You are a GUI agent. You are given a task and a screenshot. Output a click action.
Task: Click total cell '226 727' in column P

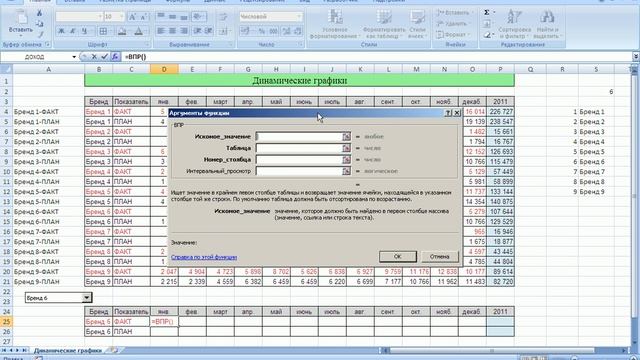[500, 112]
